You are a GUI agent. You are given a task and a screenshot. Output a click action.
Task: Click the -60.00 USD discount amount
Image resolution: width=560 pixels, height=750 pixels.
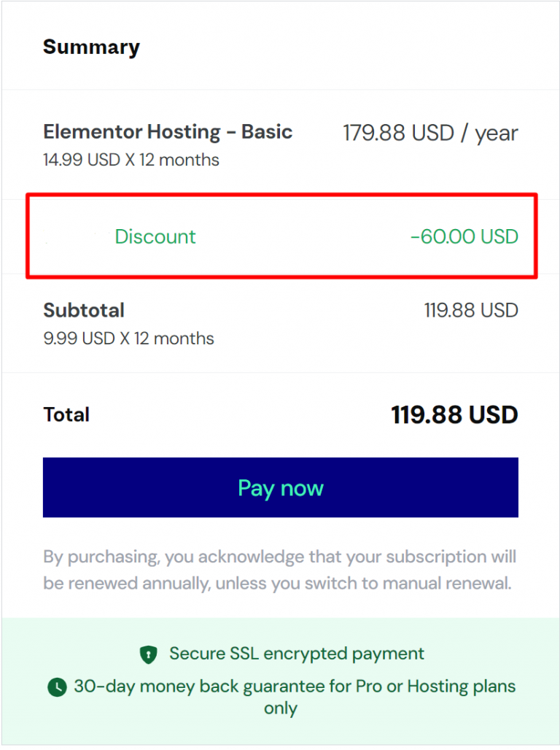tap(464, 236)
